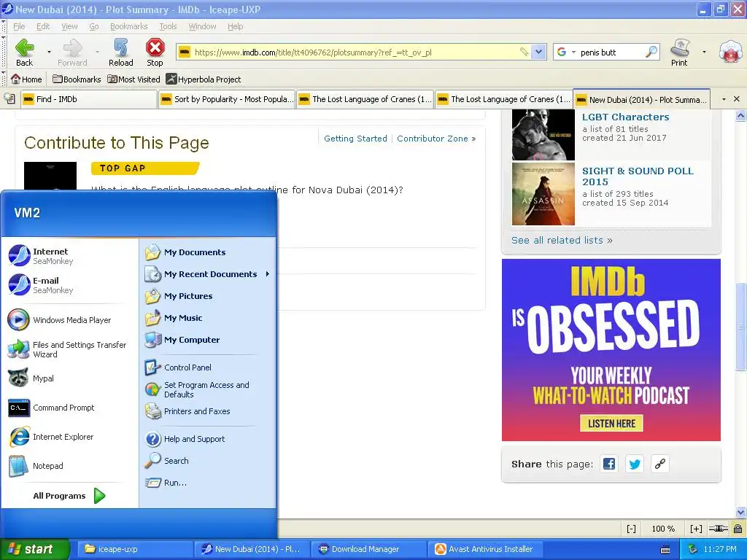Viewport: 747px width, 560px height.
Task: Open the Tools menu
Action: [168, 26]
